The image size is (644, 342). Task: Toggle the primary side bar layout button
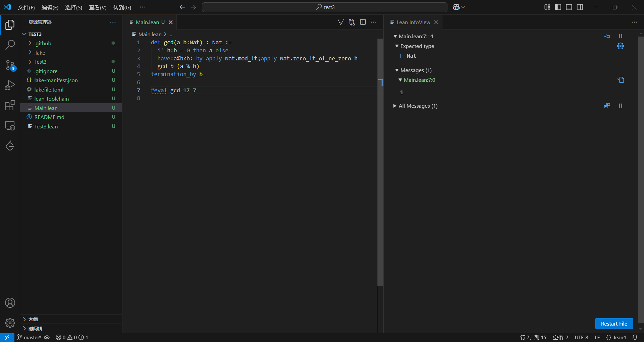coord(558,7)
